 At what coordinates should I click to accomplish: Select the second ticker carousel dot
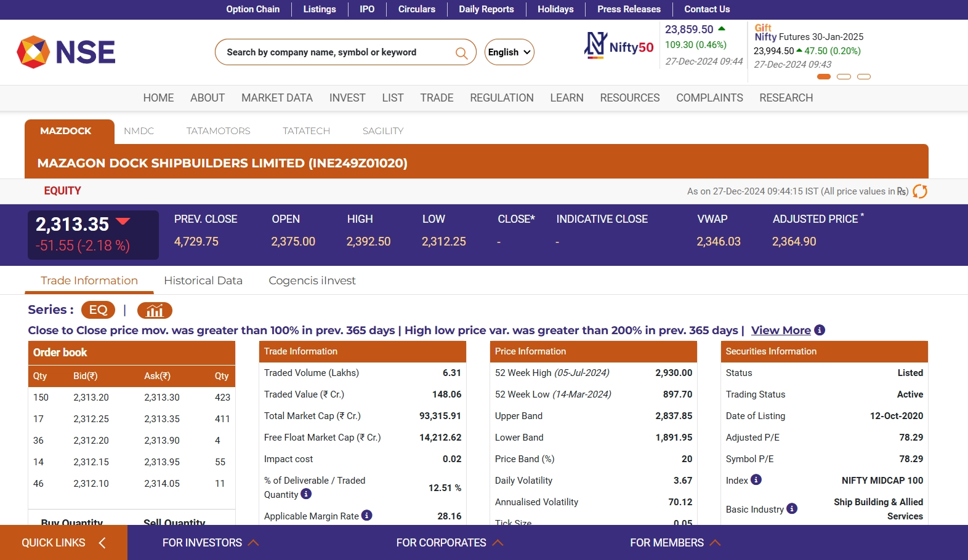[x=844, y=77]
